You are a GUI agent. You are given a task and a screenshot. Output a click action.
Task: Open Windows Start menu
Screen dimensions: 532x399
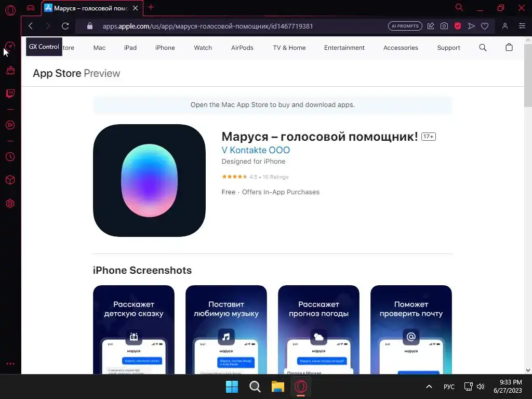[232, 387]
